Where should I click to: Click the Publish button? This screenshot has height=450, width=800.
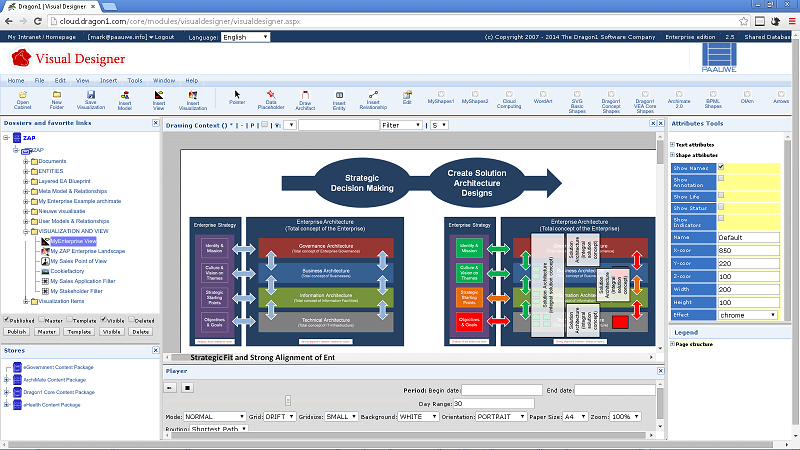16,332
